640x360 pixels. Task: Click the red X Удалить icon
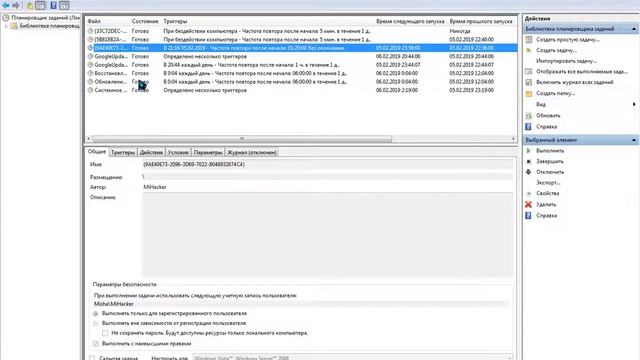pos(529,204)
